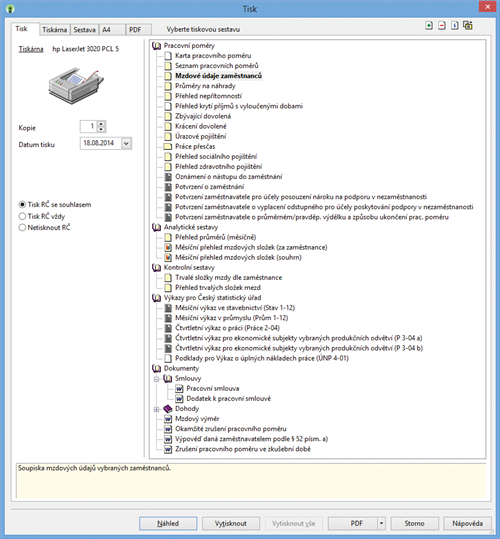
Task: Click the form icon beside Potvrzení o zaměstnání
Action: (168, 187)
